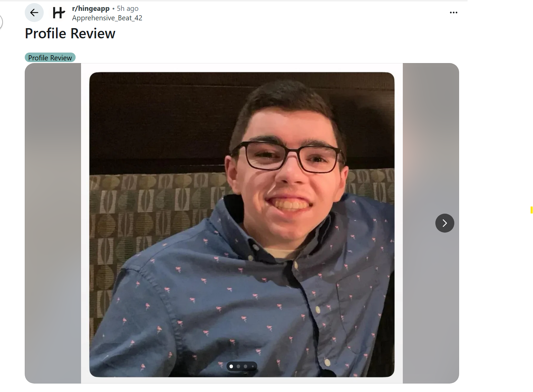Click the dark carousel indicator pill

pos(242,367)
